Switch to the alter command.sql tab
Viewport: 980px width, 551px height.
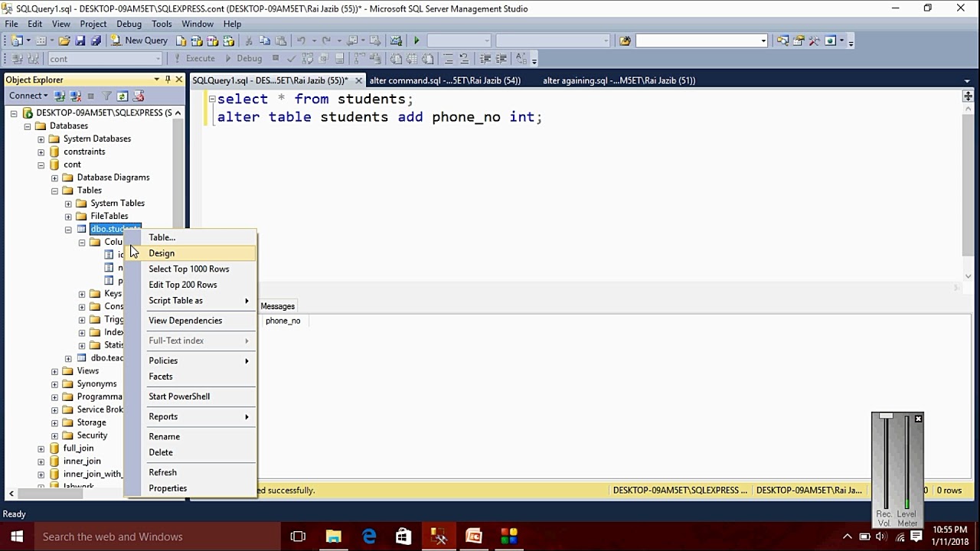click(445, 80)
